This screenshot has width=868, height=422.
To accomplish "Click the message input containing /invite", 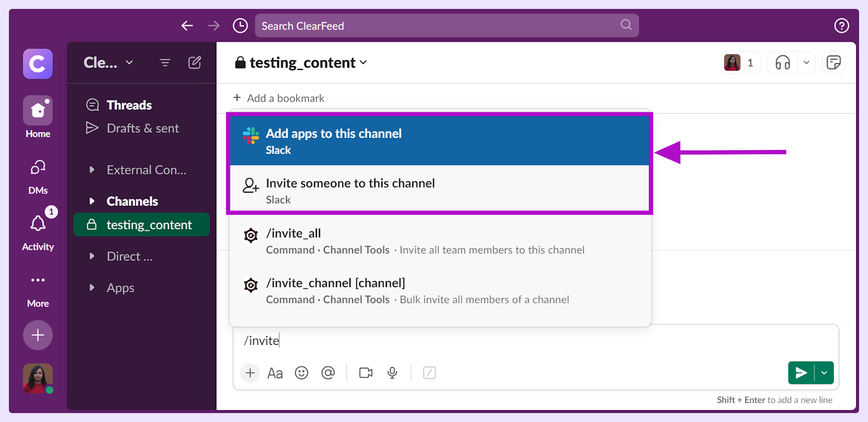I will [536, 341].
